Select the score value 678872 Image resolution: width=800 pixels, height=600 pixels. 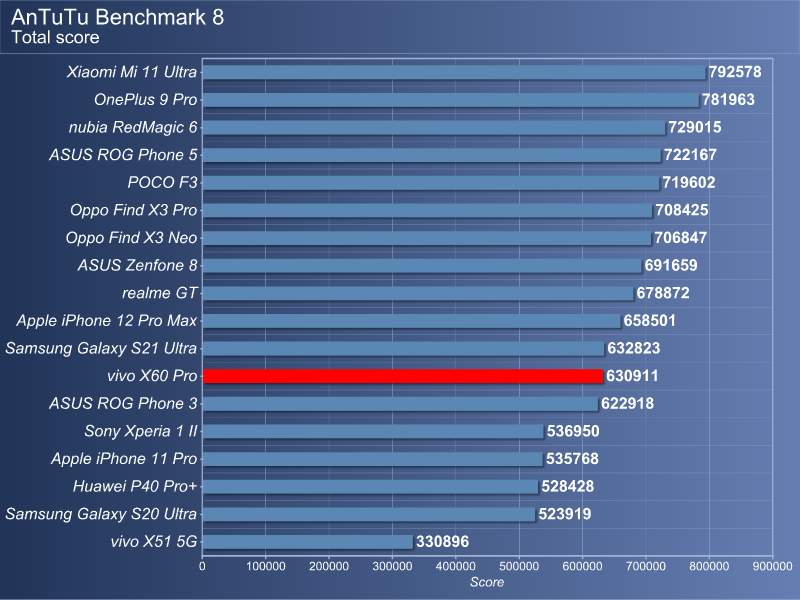pos(663,293)
